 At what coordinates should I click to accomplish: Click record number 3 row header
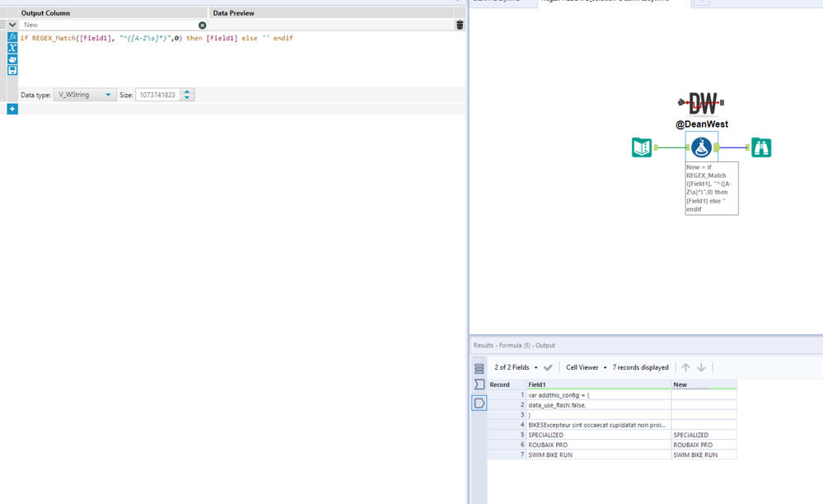point(507,415)
